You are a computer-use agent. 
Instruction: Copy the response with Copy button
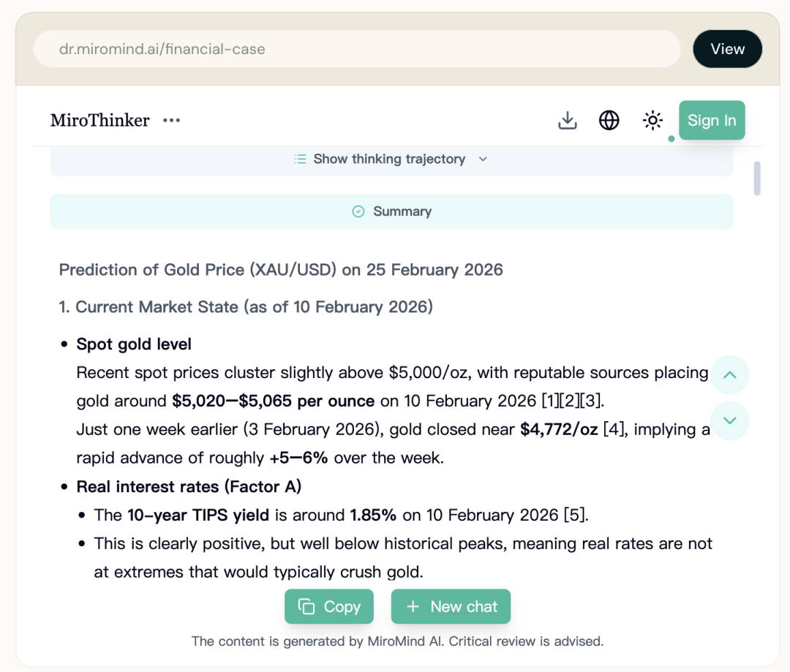click(329, 606)
